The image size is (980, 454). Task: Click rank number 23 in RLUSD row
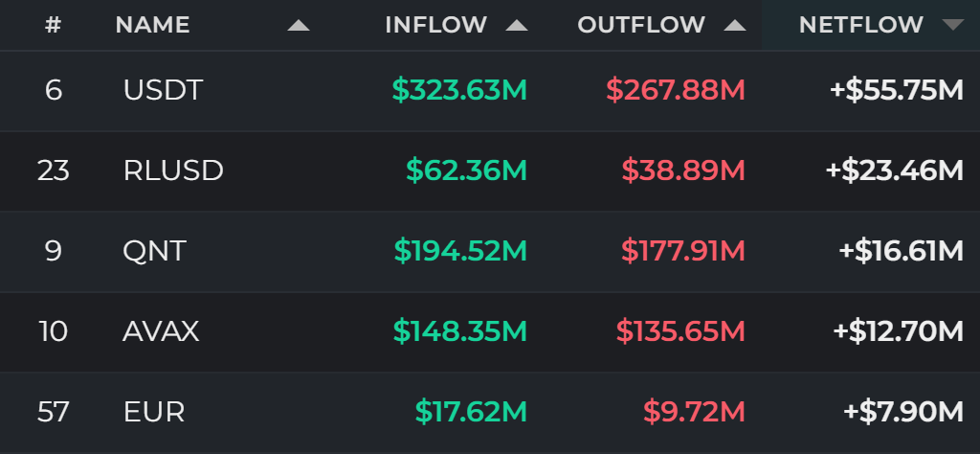click(54, 170)
